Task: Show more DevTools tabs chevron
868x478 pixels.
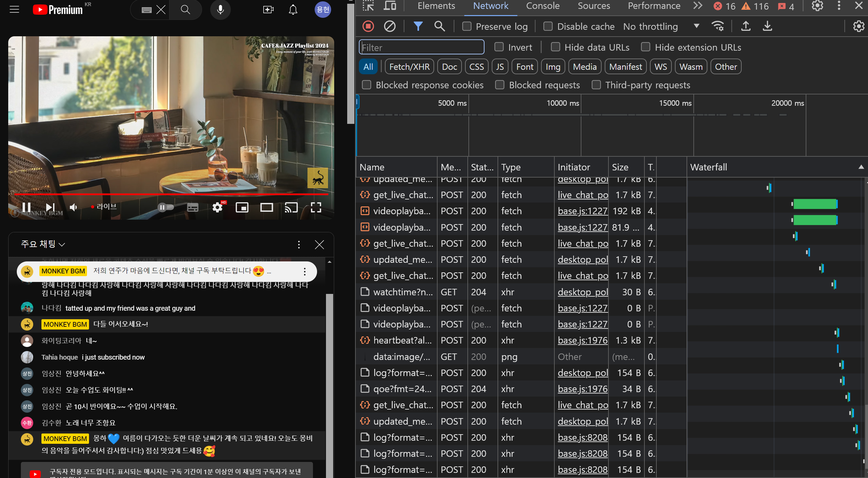Action: (698, 6)
